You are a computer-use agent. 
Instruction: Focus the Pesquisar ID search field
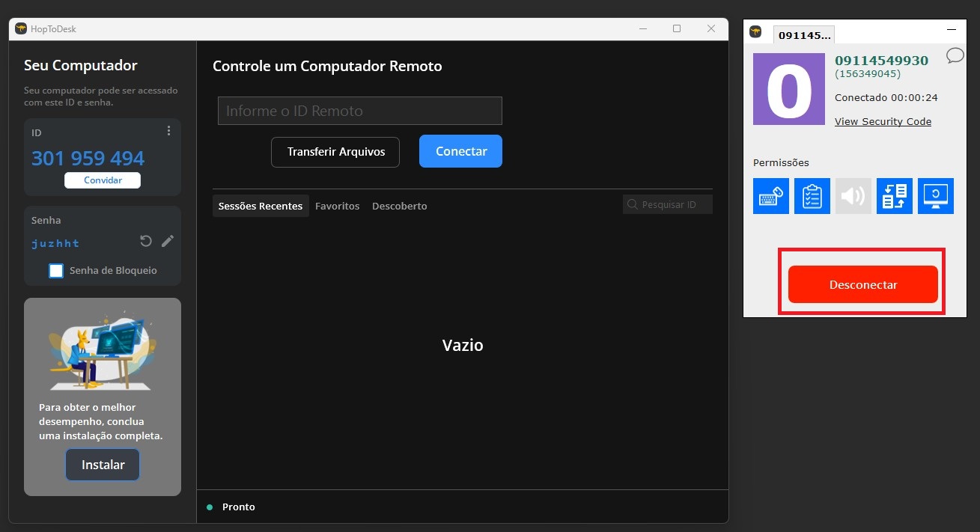coord(668,204)
